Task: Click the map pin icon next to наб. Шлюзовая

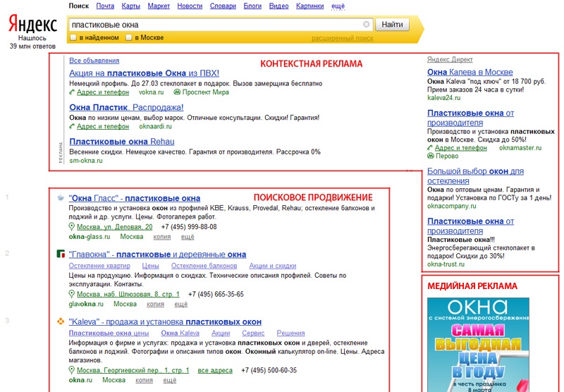Action: [x=72, y=294]
